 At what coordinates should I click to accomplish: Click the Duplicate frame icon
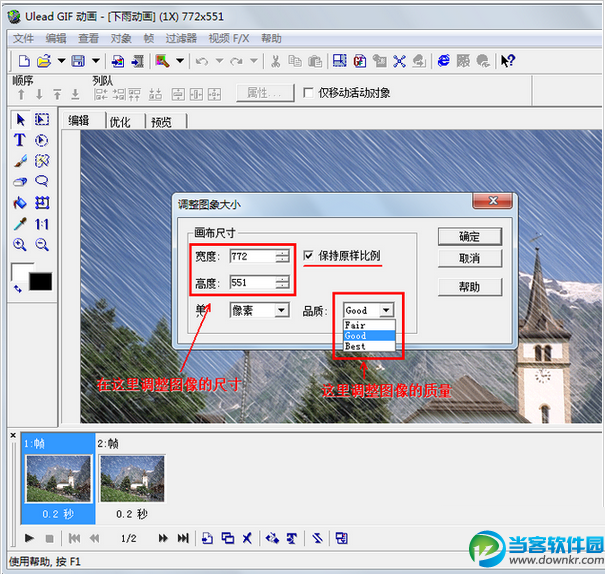coord(228,538)
